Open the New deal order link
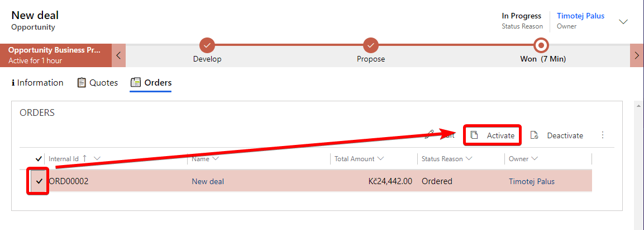 pos(208,181)
